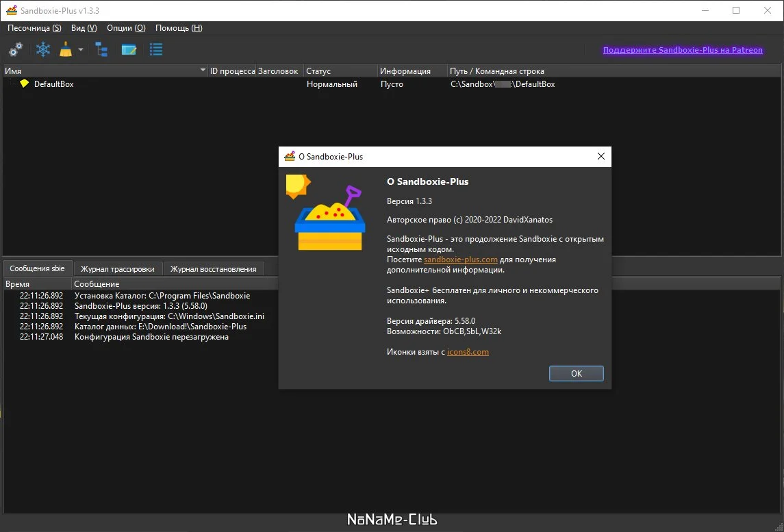
Task: Click the Пусто information cell
Action: click(x=392, y=84)
